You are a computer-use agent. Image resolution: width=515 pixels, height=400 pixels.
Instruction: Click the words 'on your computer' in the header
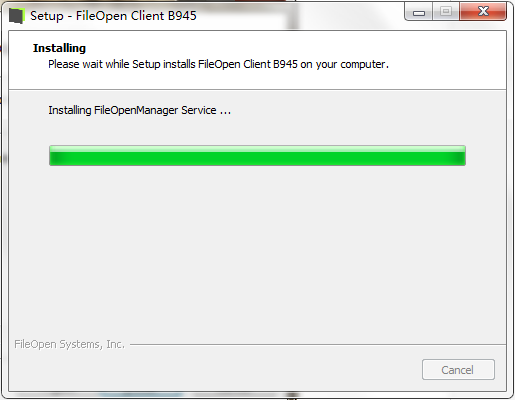344,64
